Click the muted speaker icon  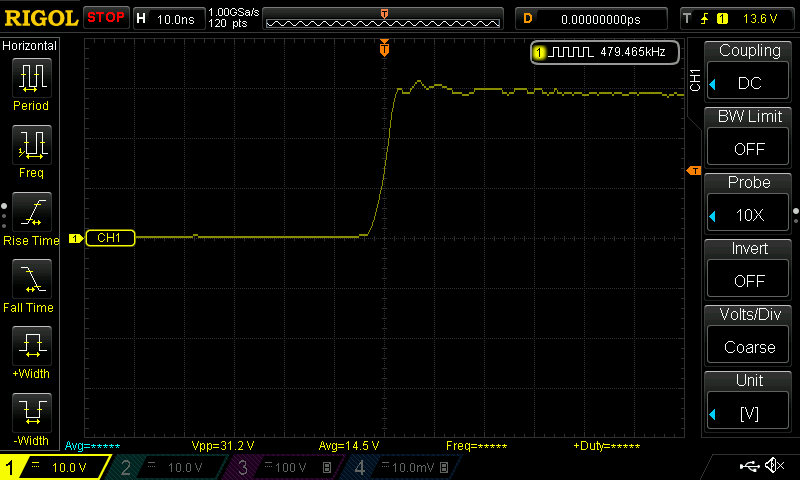coord(774,465)
